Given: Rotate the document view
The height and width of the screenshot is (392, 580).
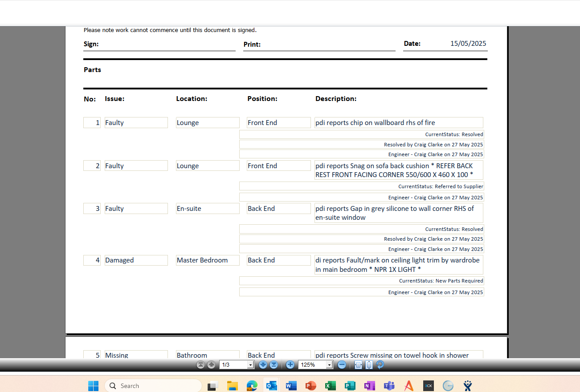Looking at the screenshot, I should (x=380, y=365).
